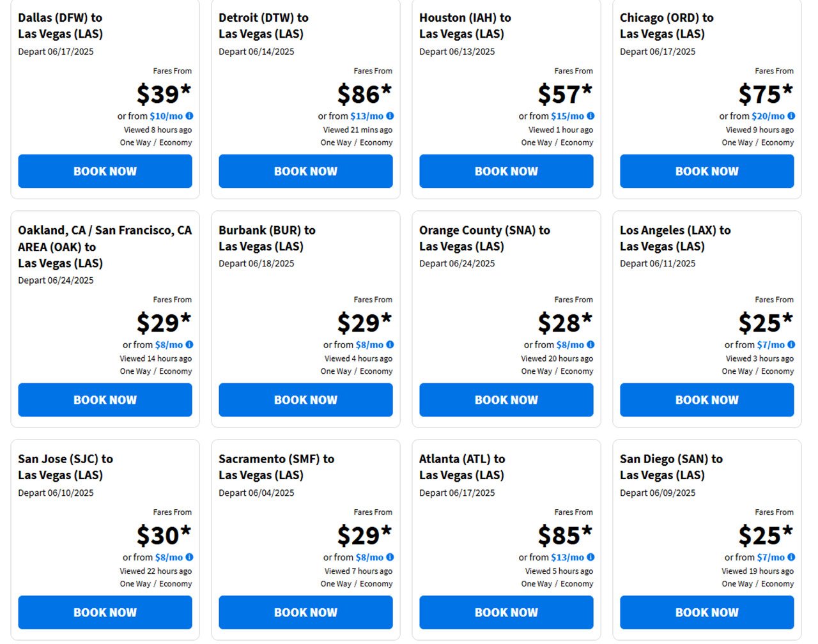Book the Dallas to Las Vegas flight
This screenshot has width=818, height=644.
105,171
